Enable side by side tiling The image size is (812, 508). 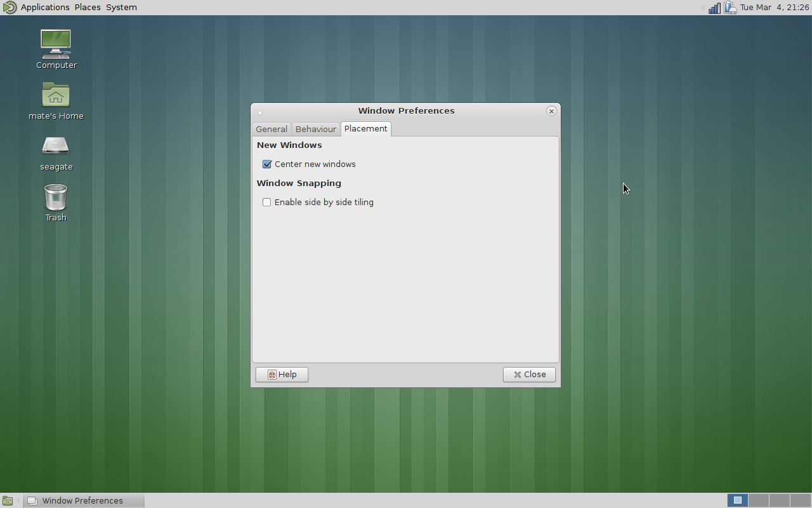pyautogui.click(x=267, y=202)
